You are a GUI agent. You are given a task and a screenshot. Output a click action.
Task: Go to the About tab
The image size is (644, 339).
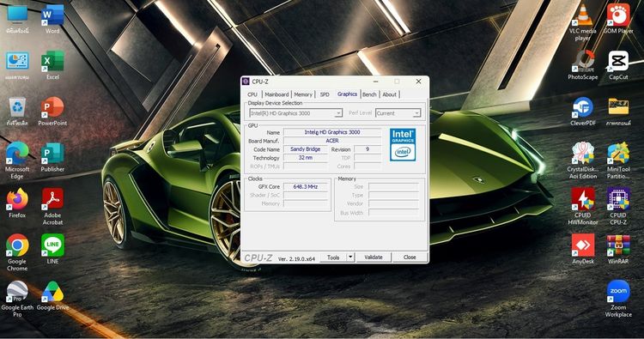click(389, 94)
